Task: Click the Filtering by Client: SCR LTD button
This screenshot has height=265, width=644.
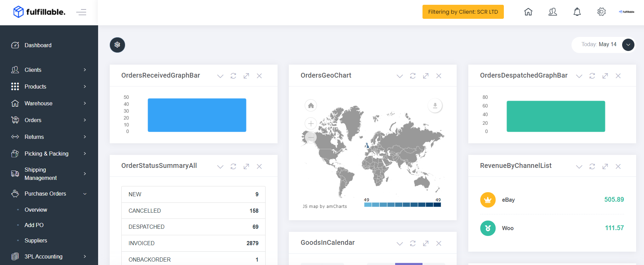Action: pyautogui.click(x=463, y=12)
